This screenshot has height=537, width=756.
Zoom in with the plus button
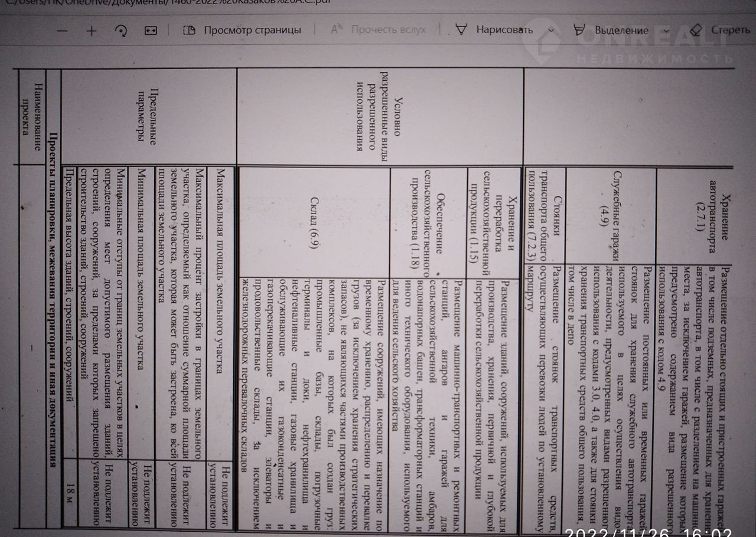coord(92,31)
